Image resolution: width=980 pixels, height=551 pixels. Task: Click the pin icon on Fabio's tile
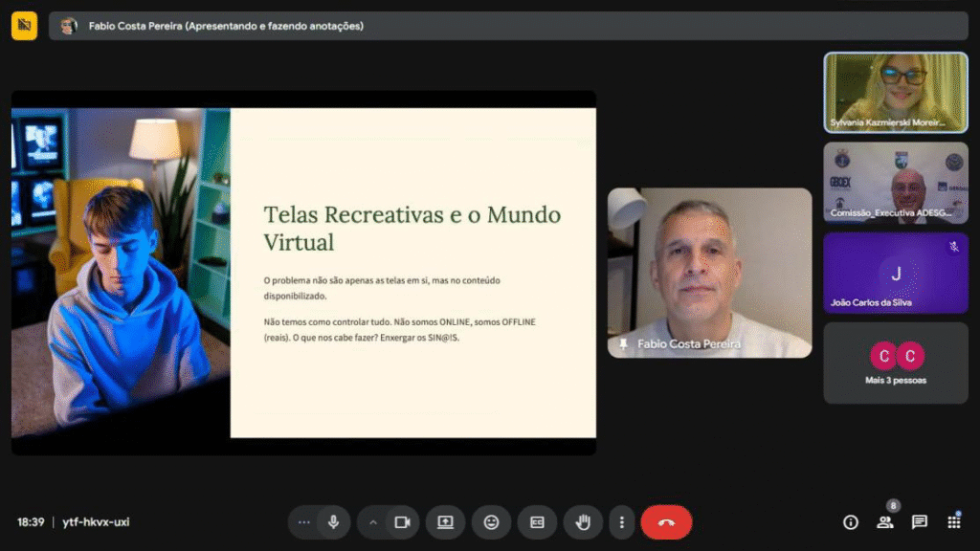point(624,344)
